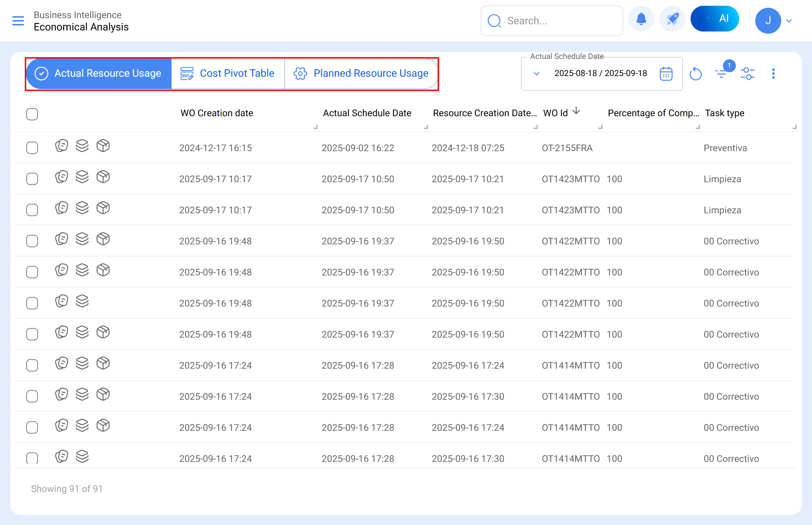The height and width of the screenshot is (525, 812).
Task: Open the column settings sliders icon
Action: (747, 74)
